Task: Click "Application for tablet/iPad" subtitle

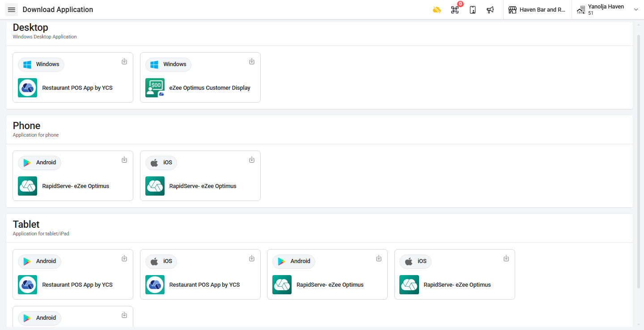Action: click(x=41, y=234)
